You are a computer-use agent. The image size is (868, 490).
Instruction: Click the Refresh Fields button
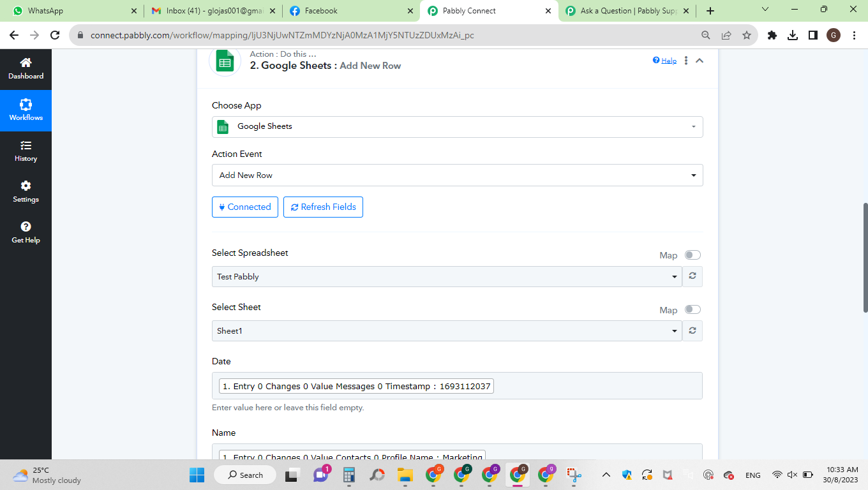[323, 207]
